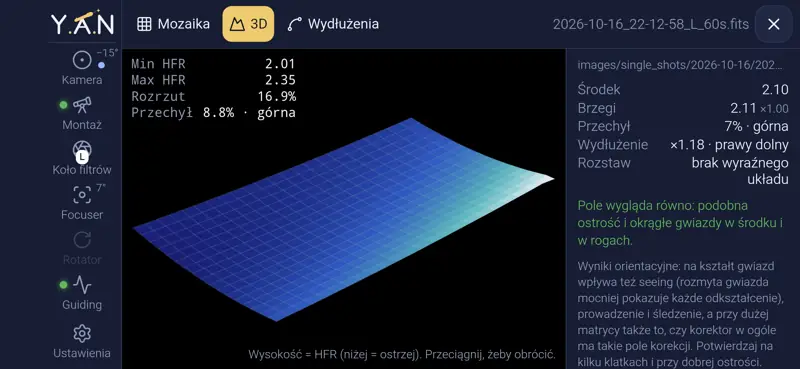The height and width of the screenshot is (369, 800).
Task: Open the Montaż telescope panel
Action: (x=82, y=113)
